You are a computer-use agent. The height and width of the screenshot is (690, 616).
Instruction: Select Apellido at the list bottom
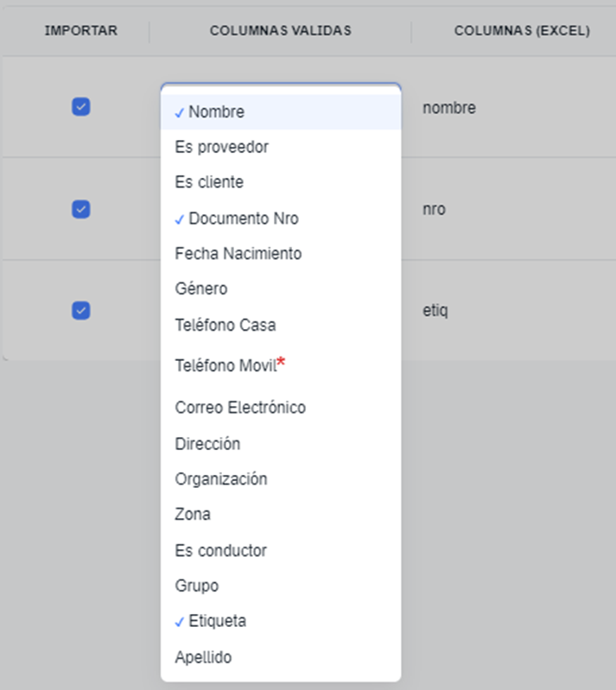[203, 657]
